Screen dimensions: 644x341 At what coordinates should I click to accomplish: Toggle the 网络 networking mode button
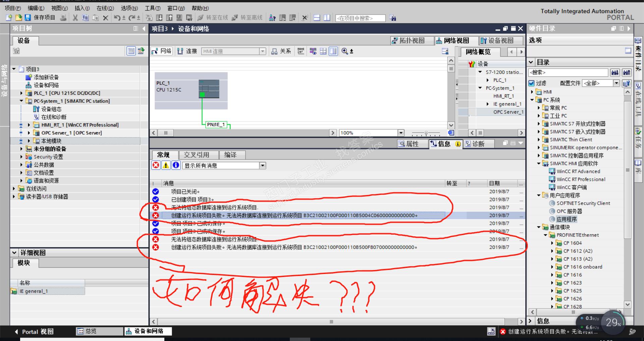coord(161,51)
